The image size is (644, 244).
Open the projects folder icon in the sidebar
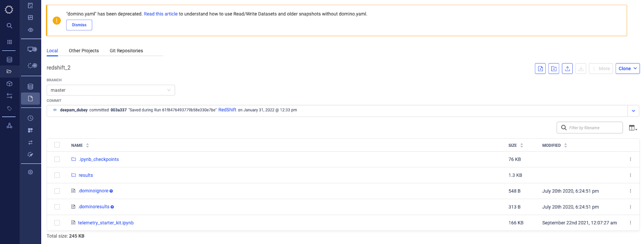9,71
